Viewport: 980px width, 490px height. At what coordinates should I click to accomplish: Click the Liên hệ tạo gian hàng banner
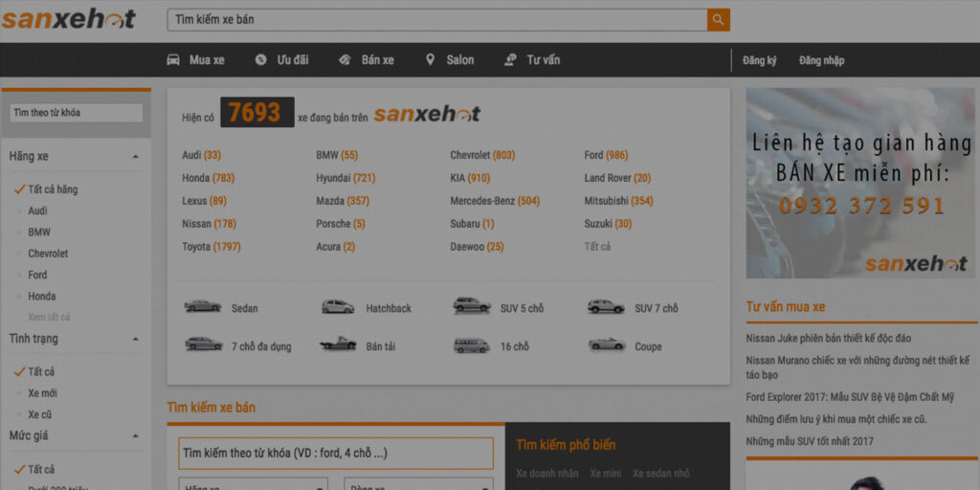[860, 183]
